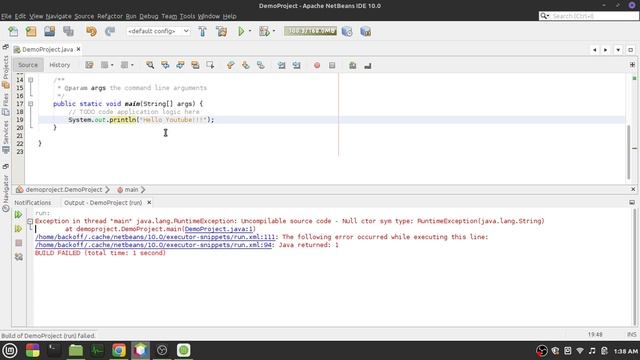Click the Toggle Highlight Search editor icon
Screen dimensions: 640x360
195,65
